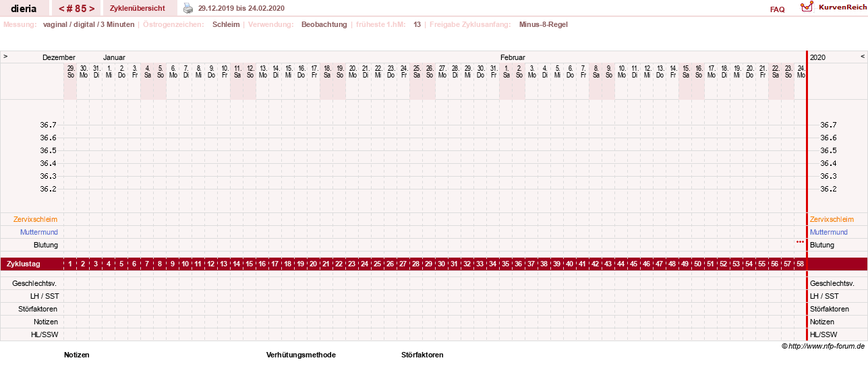Select cycle day 58 in Zyklustag row
The image size is (868, 381).
[801, 264]
